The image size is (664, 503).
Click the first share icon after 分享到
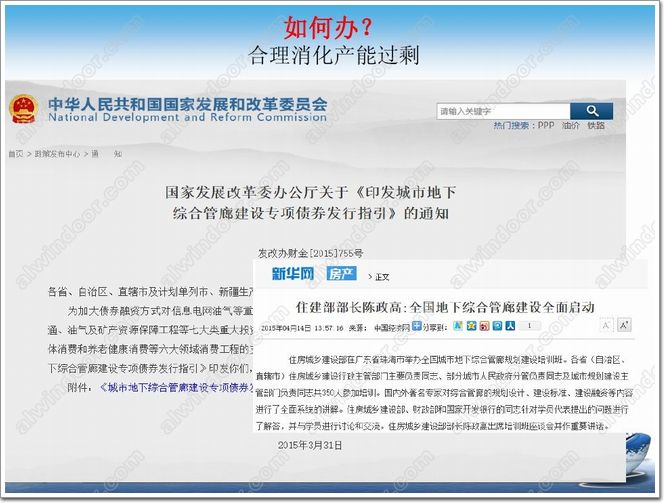[459, 326]
